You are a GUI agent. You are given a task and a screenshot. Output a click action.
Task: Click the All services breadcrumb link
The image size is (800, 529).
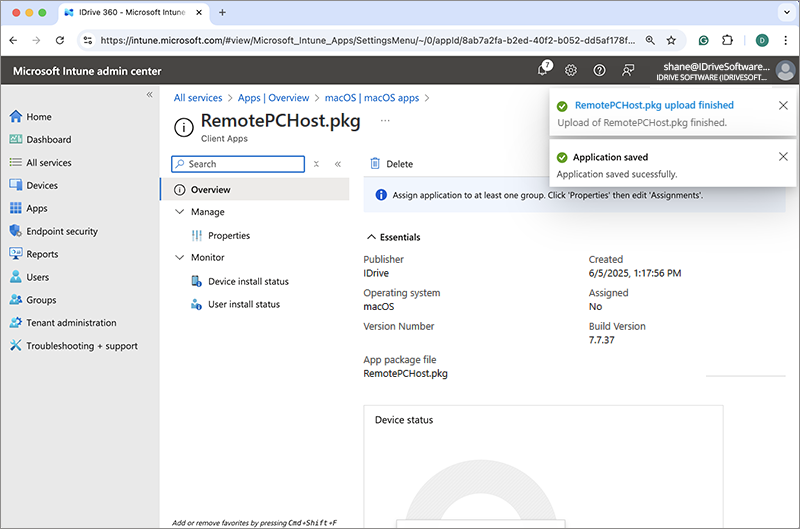coord(198,98)
